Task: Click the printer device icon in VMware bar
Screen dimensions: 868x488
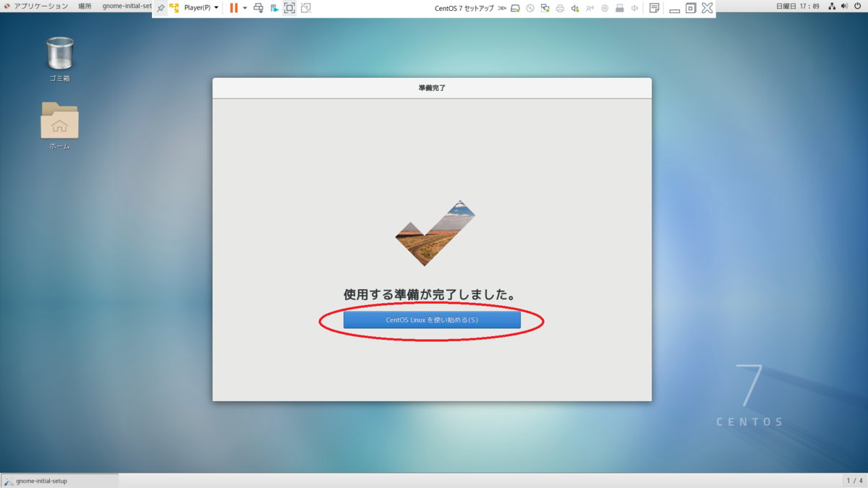Action: click(x=560, y=8)
